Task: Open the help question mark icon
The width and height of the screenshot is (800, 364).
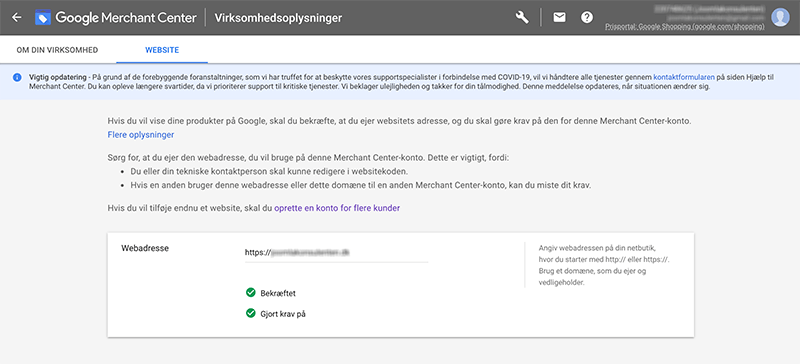Action: tap(587, 17)
